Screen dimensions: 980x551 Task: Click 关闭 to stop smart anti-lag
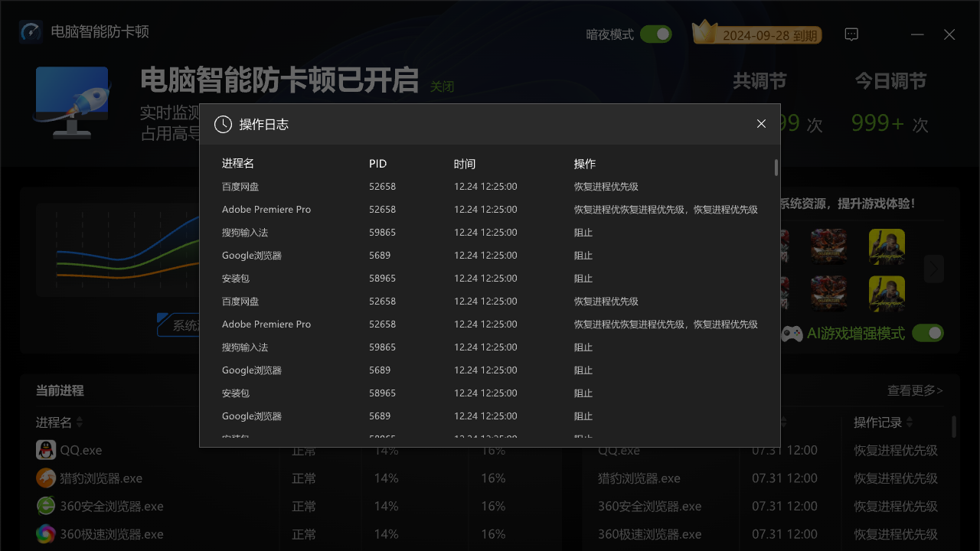443,86
